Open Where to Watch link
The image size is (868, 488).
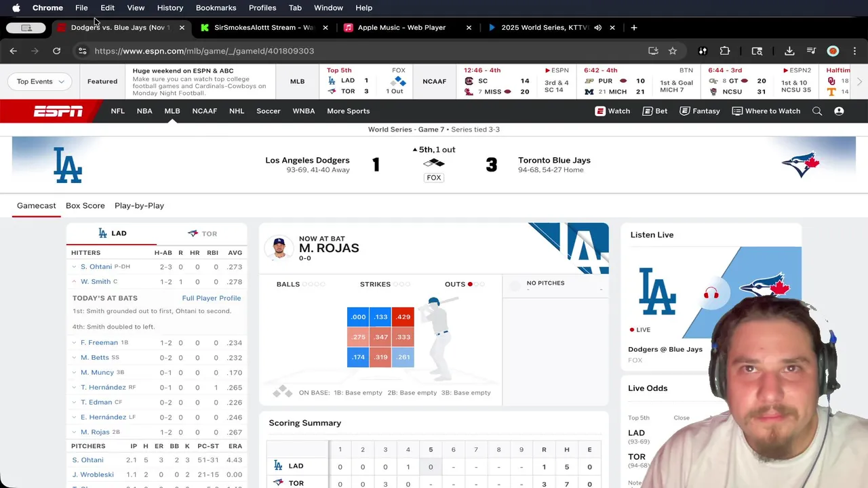click(766, 111)
